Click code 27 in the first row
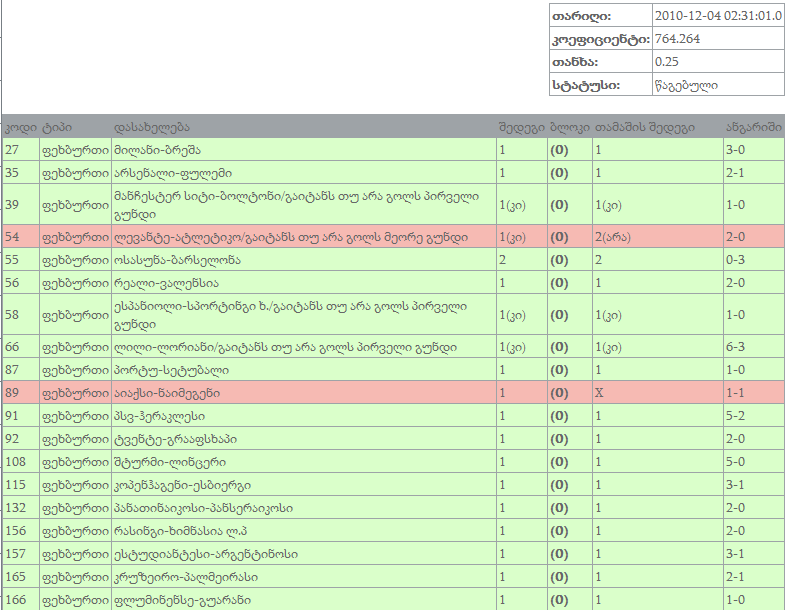This screenshot has height=610, width=788. pyautogui.click(x=12, y=150)
